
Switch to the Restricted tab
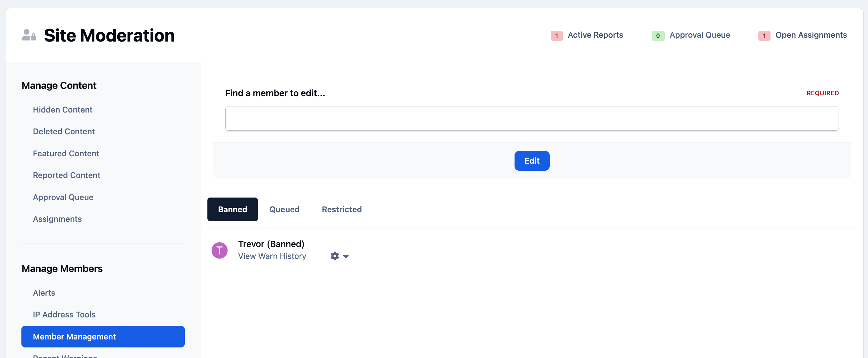click(x=342, y=209)
